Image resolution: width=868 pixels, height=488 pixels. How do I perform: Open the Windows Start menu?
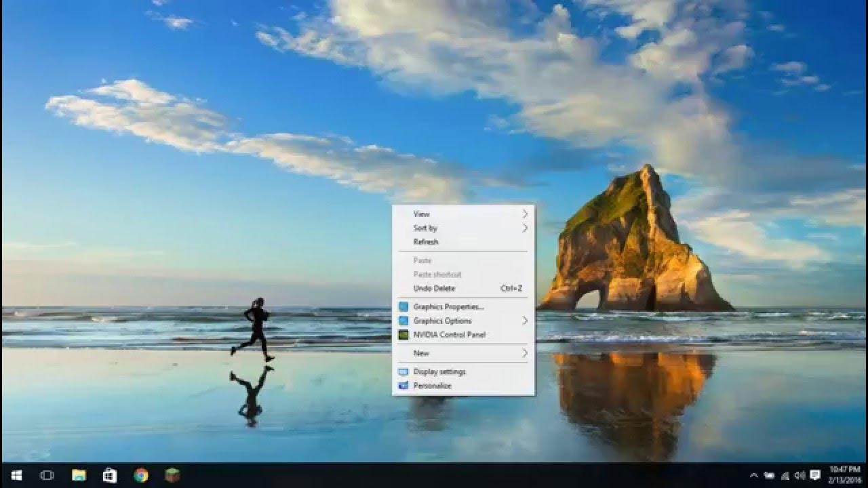coord(16,476)
